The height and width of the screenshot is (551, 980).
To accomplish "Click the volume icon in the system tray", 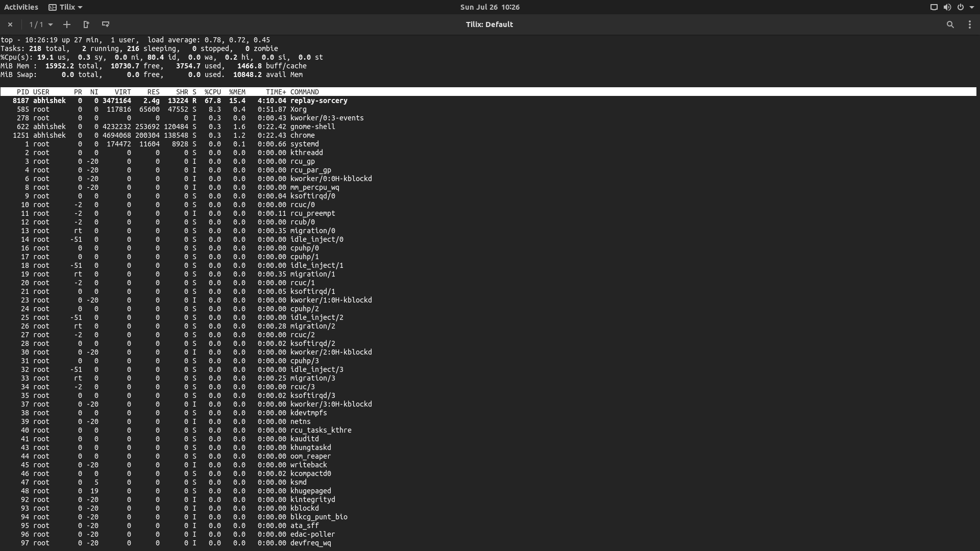I will pyautogui.click(x=947, y=7).
